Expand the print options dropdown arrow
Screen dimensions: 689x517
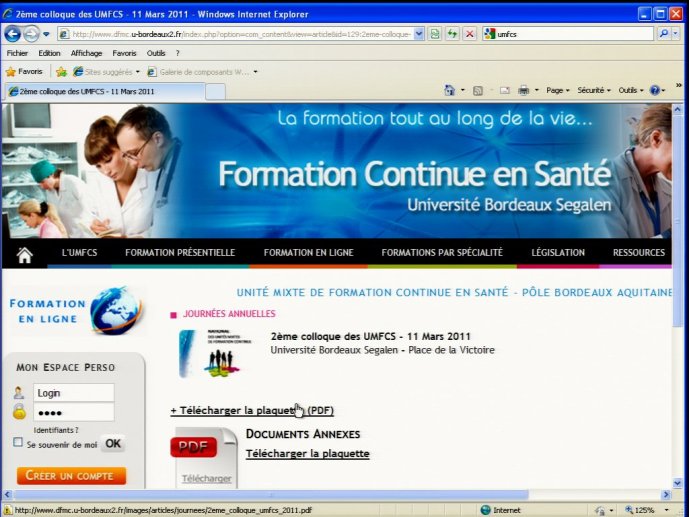(537, 90)
